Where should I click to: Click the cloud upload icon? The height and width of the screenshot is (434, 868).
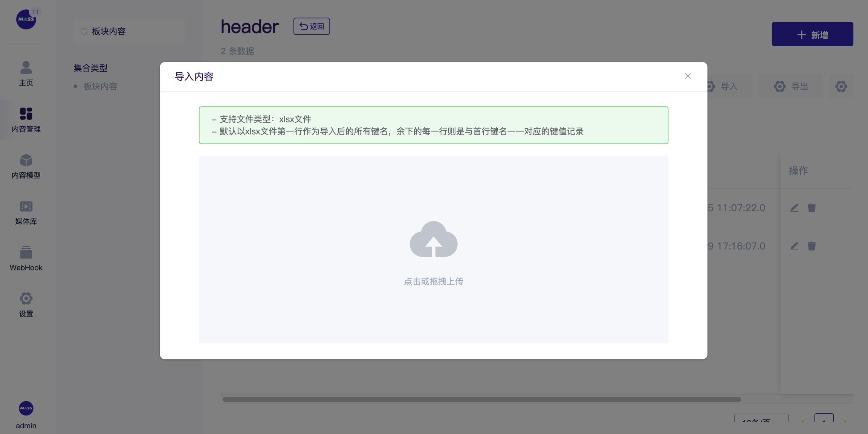point(433,240)
